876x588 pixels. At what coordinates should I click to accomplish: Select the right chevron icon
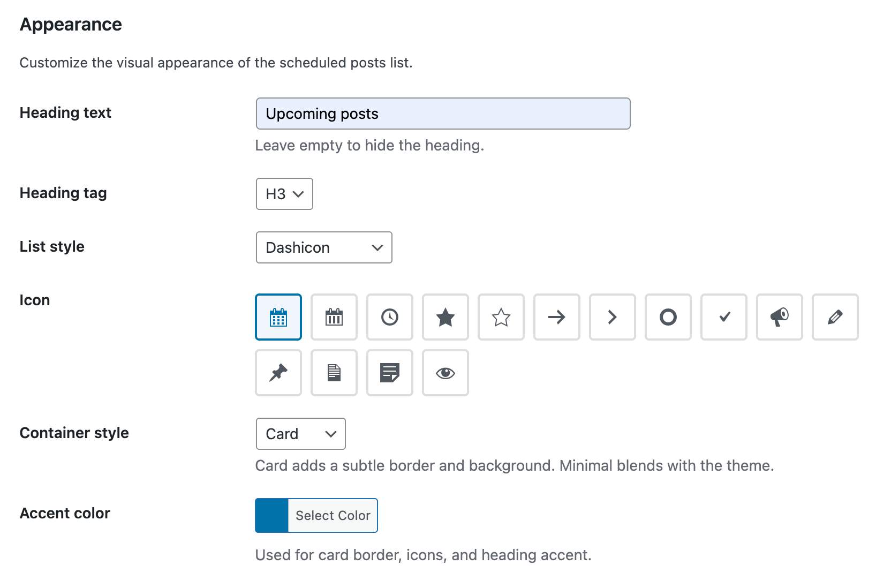tap(613, 317)
